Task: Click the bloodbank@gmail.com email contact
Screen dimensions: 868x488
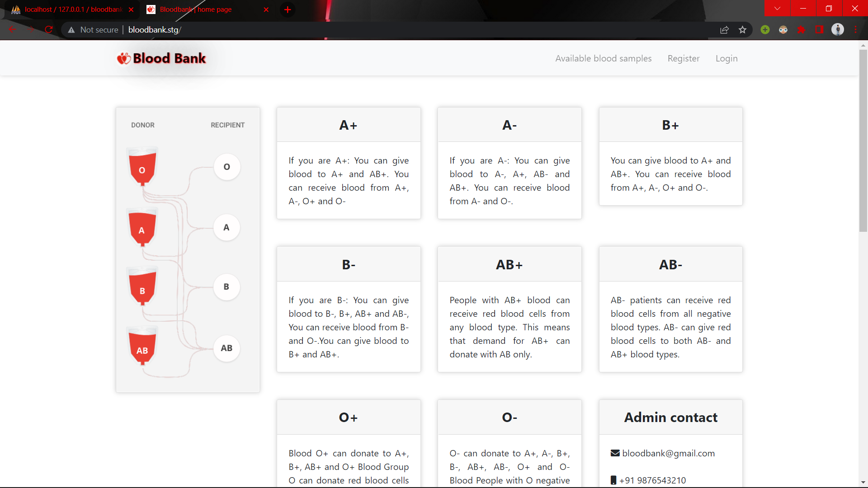Action: [x=668, y=453]
